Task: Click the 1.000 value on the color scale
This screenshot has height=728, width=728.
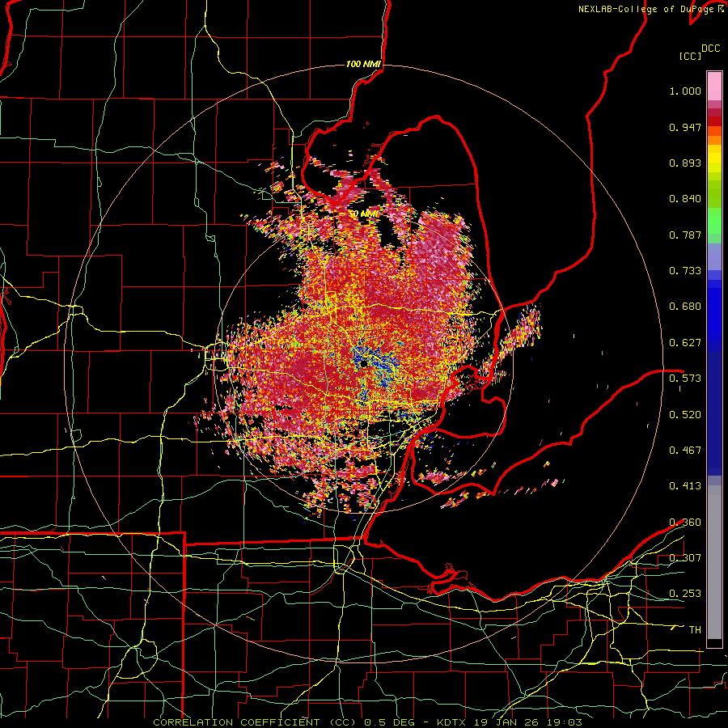Action: click(685, 91)
